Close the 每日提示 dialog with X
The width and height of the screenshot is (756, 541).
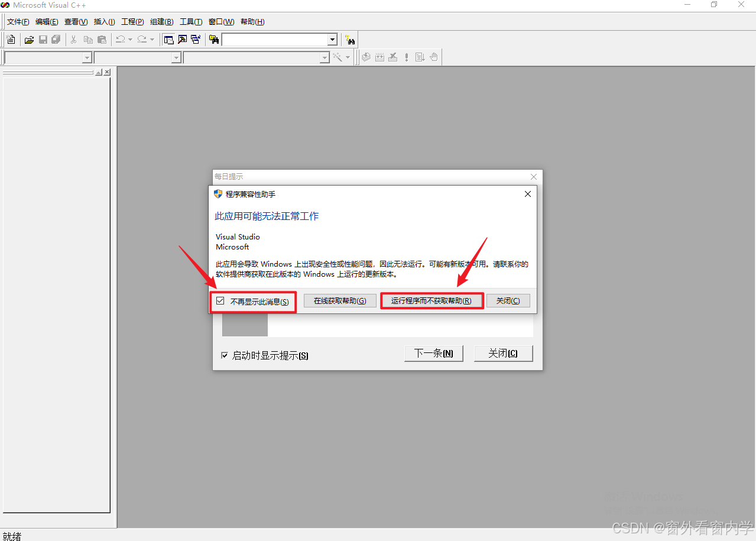534,177
